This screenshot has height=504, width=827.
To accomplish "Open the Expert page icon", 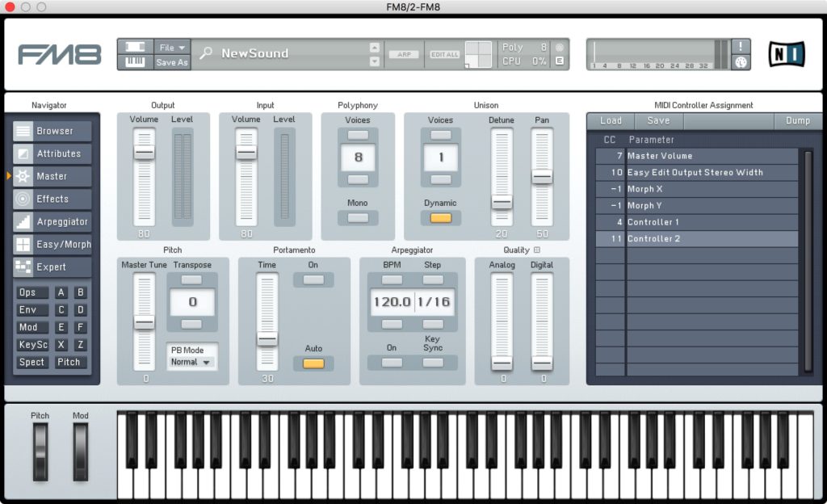I will pos(23,267).
